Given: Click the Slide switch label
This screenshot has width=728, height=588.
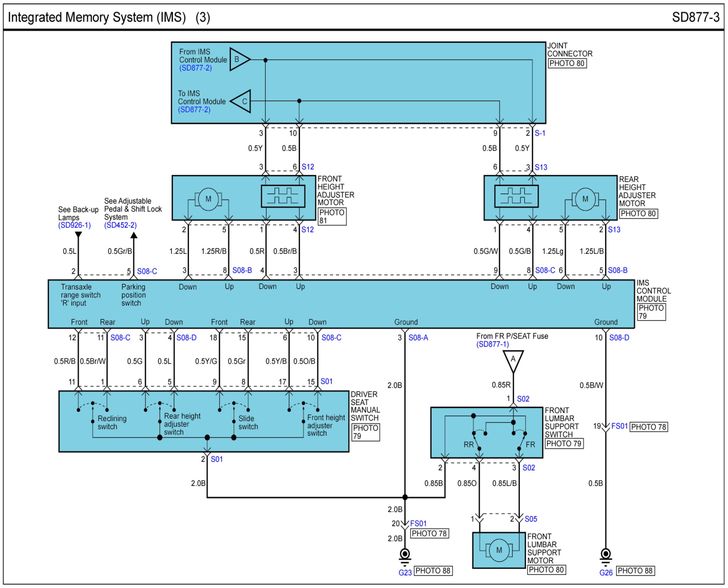Looking at the screenshot, I should click(248, 422).
